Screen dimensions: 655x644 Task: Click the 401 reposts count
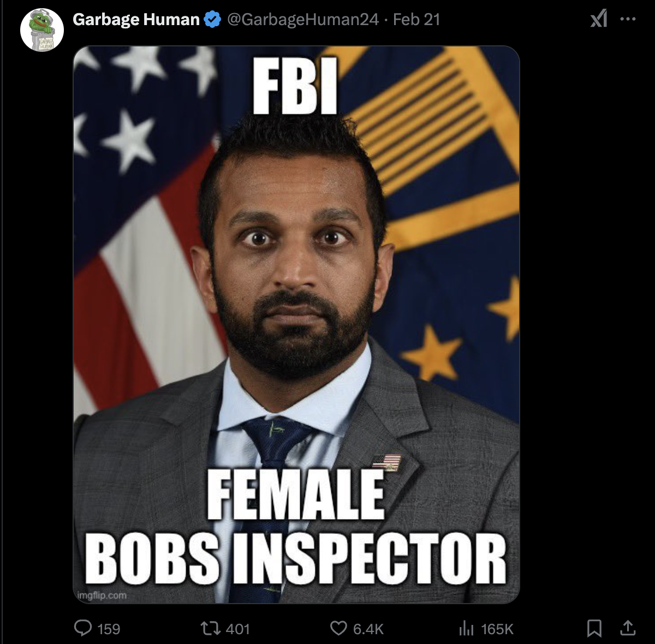tap(237, 629)
